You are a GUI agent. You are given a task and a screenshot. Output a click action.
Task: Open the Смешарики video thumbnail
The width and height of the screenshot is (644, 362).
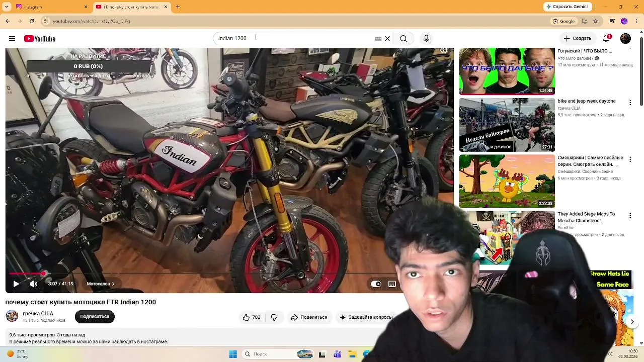507,181
